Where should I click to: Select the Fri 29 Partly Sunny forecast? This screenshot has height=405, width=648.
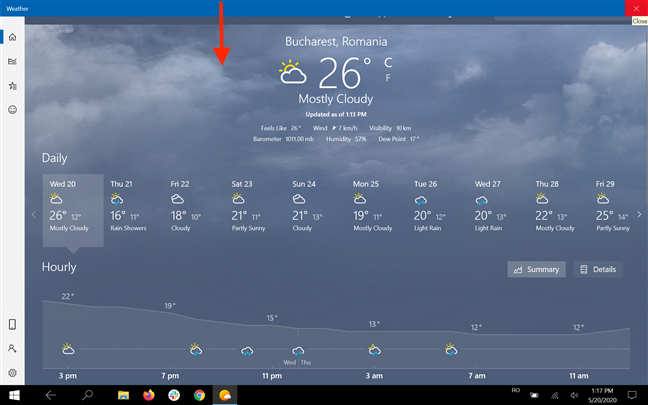pyautogui.click(x=612, y=210)
